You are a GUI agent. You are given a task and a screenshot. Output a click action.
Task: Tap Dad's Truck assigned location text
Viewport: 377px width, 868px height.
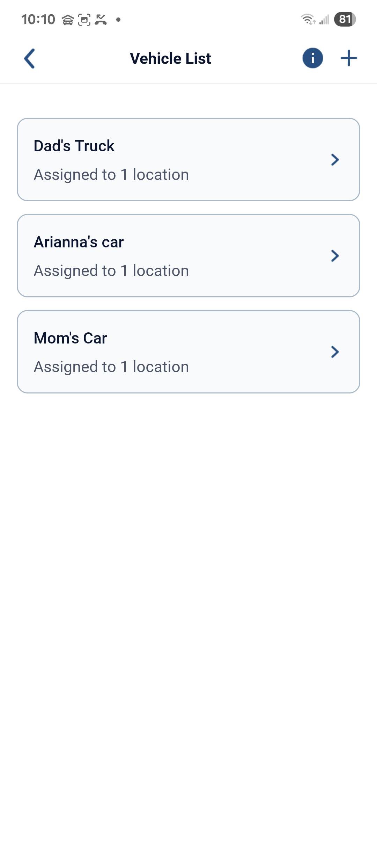coord(111,174)
